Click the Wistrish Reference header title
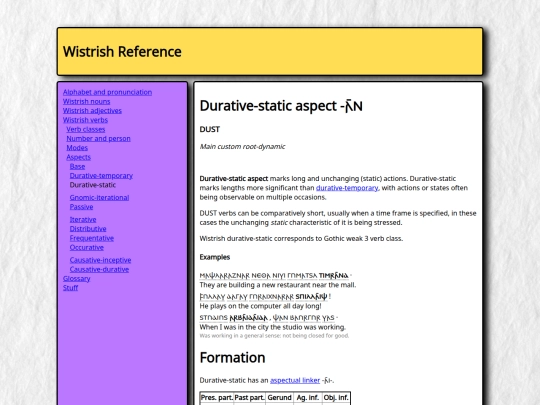This screenshot has height=405, width=540. click(122, 52)
